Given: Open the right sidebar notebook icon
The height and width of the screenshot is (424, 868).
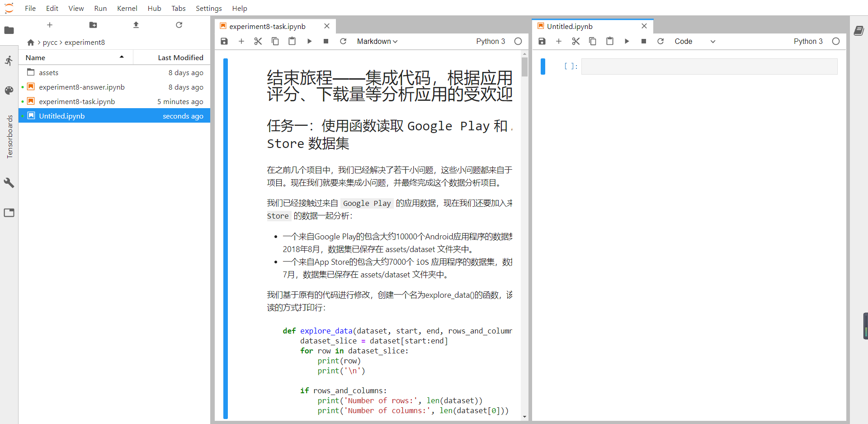Looking at the screenshot, I should point(859,31).
